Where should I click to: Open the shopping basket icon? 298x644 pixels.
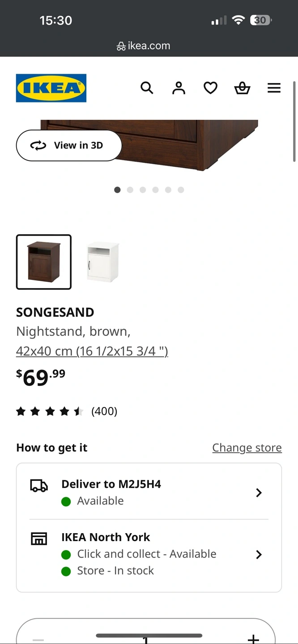pos(242,88)
